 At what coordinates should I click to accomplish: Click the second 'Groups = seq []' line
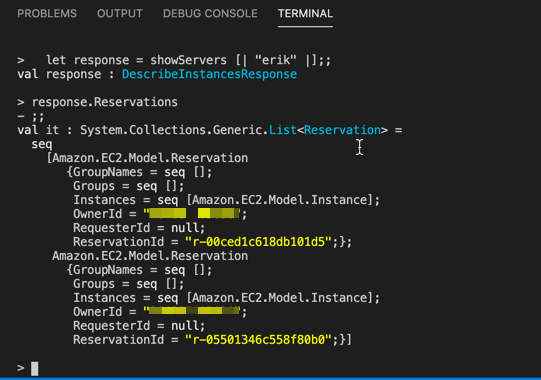(129, 284)
